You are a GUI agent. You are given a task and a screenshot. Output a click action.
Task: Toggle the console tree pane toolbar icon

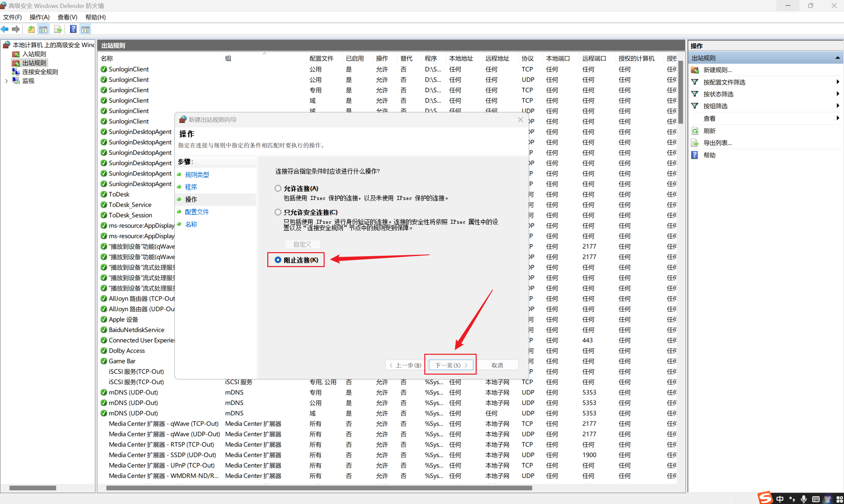[43, 29]
